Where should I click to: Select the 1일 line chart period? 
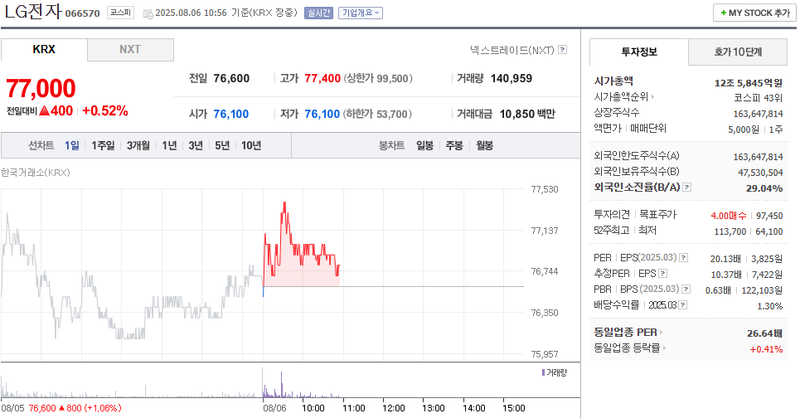[x=72, y=145]
